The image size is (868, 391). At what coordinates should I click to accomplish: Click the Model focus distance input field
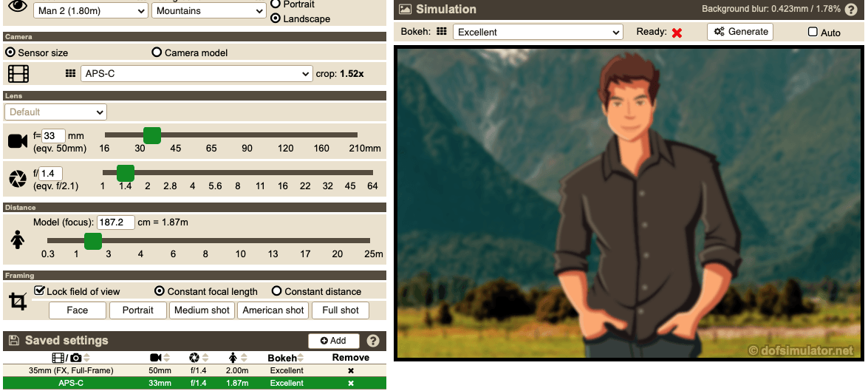pyautogui.click(x=116, y=222)
